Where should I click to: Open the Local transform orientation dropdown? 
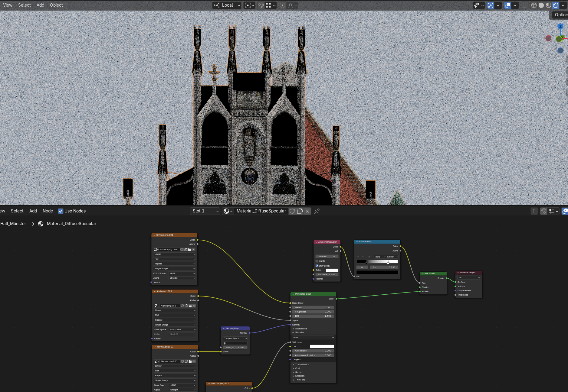(x=227, y=5)
